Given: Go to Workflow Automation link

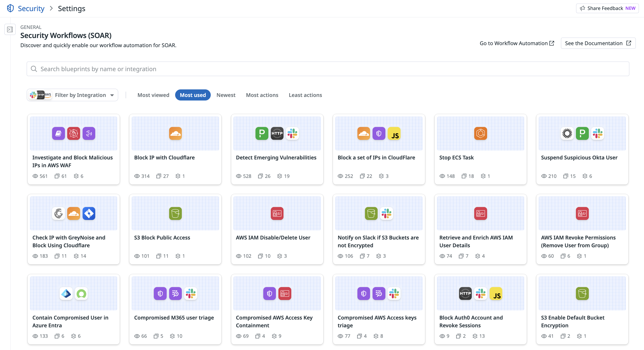Looking at the screenshot, I should coord(517,43).
